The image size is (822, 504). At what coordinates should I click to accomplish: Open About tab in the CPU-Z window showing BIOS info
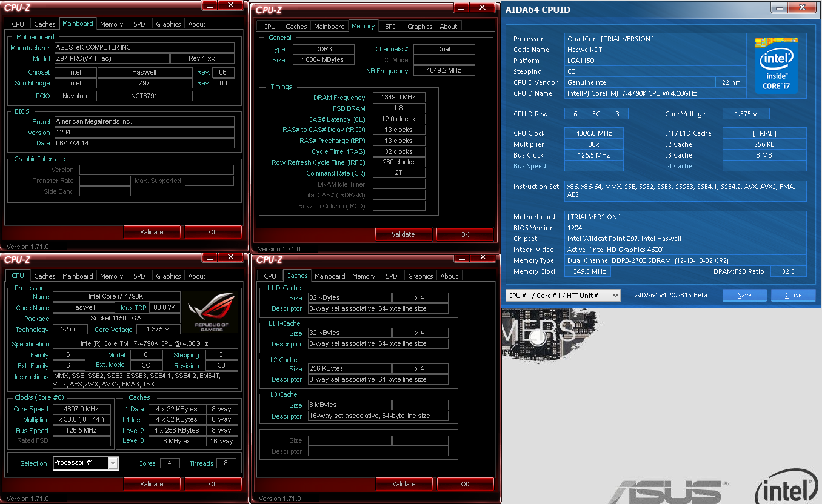(x=197, y=24)
